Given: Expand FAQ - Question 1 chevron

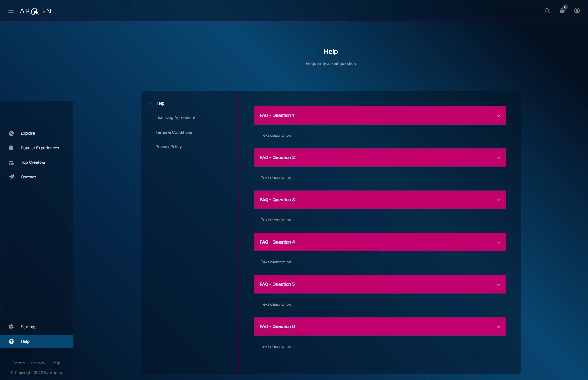Looking at the screenshot, I should 499,116.
